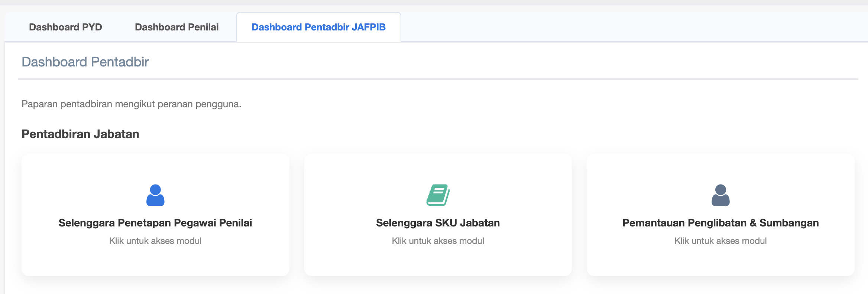Image resolution: width=868 pixels, height=294 pixels.
Task: Click the divider line below Dashboard Pentadbir heading
Action: coord(438,79)
